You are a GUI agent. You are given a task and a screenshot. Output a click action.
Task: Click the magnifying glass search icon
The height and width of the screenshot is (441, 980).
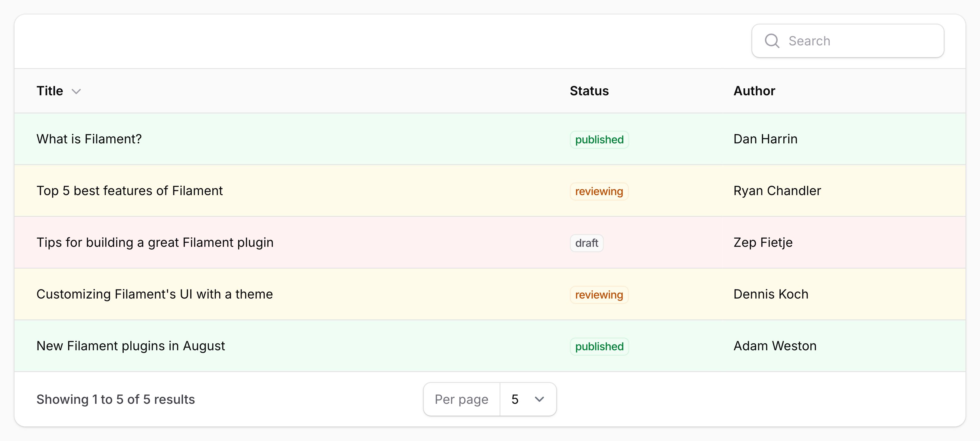(x=772, y=41)
